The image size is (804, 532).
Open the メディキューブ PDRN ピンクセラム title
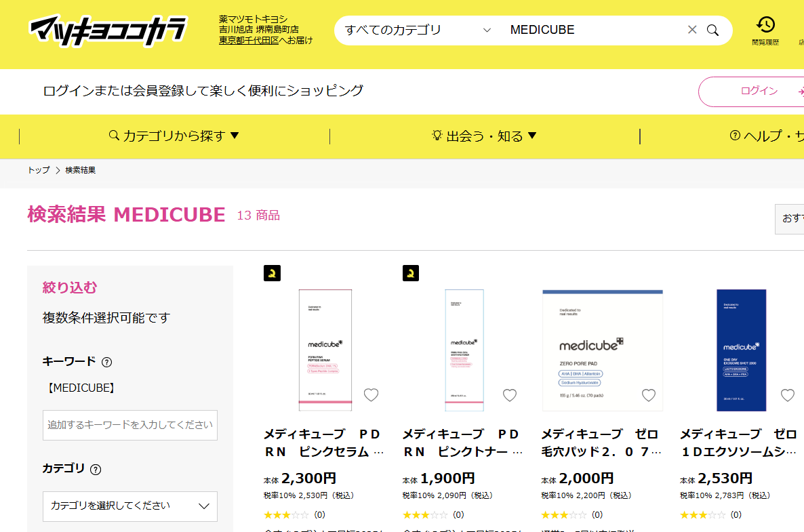click(x=324, y=443)
